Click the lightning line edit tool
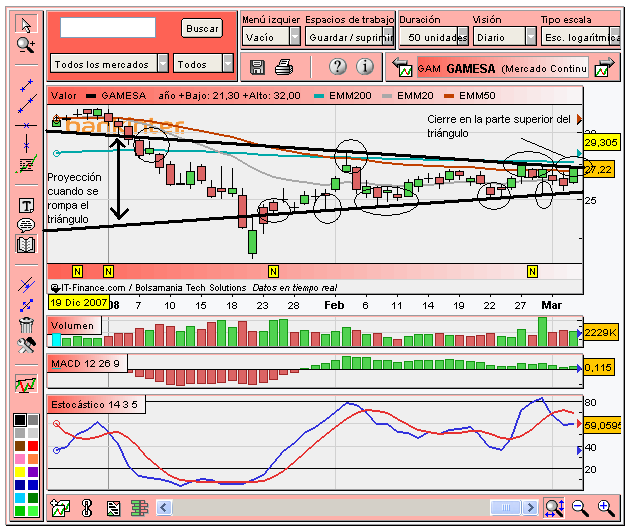628x530 pixels. pos(26,285)
